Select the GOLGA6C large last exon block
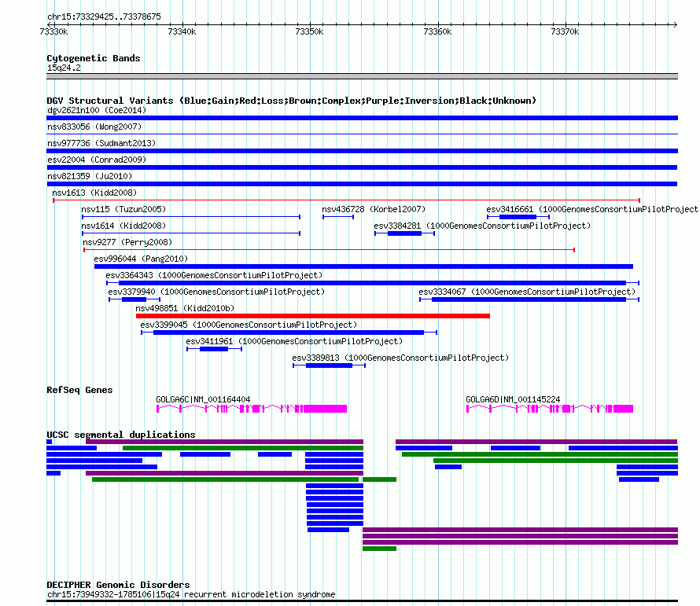700x606 pixels. (325, 409)
